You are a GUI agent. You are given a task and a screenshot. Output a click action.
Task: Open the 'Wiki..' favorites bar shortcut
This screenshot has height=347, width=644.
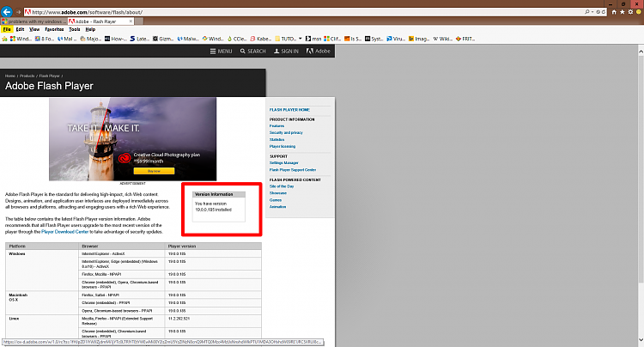[442, 39]
